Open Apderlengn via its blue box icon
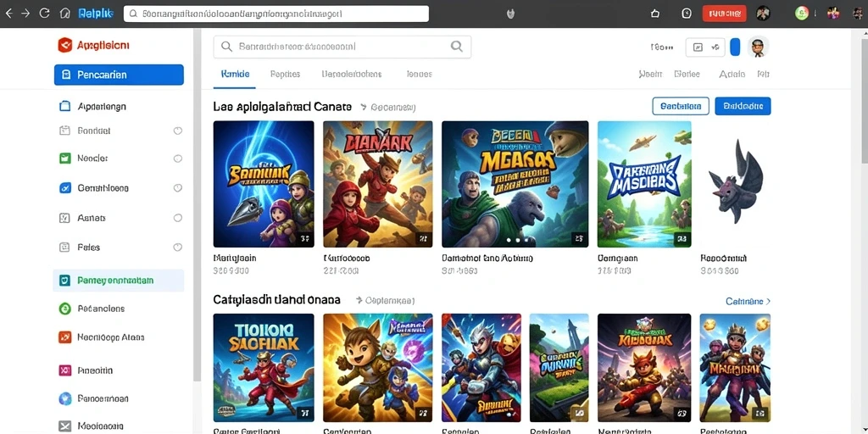This screenshot has width=868, height=434. [x=64, y=106]
